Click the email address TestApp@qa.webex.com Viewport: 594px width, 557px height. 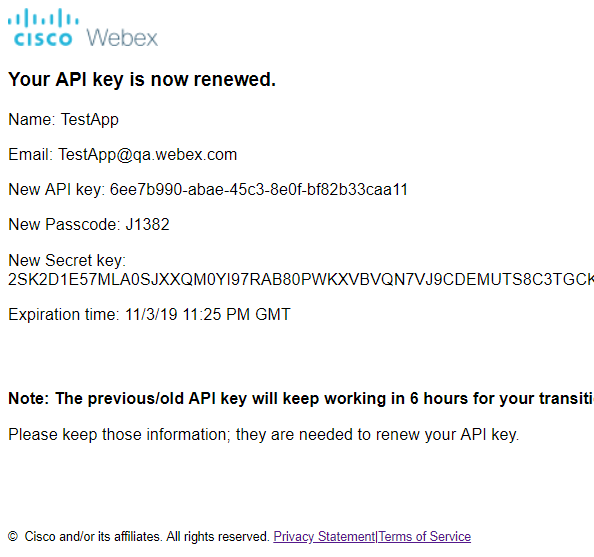pyautogui.click(x=147, y=155)
